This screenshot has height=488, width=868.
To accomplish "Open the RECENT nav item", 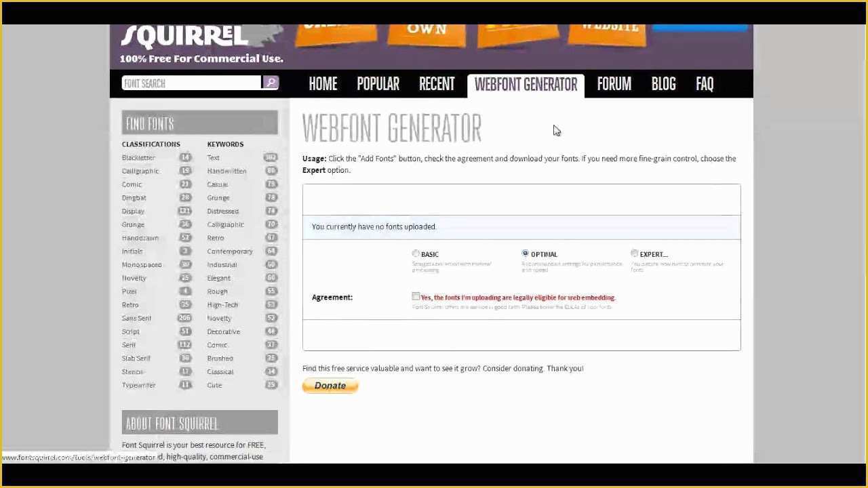I will pyautogui.click(x=437, y=84).
